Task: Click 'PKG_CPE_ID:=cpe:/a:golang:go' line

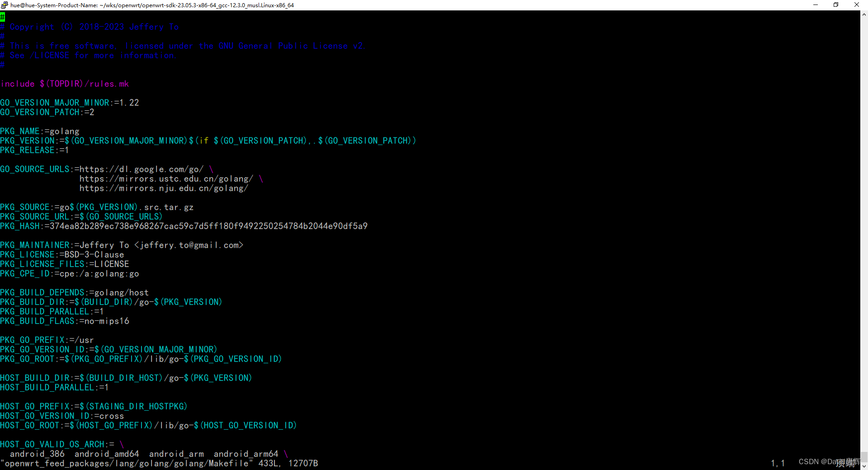Action: click(x=70, y=274)
